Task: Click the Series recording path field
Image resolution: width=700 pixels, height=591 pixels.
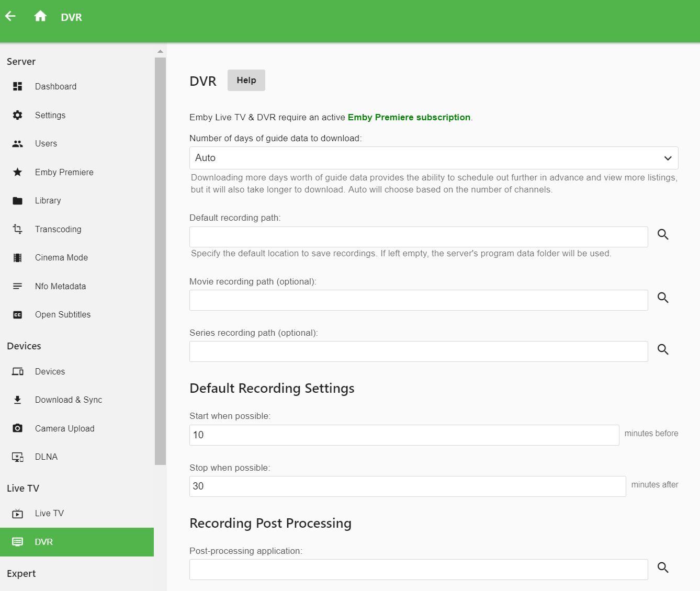Action: tap(419, 351)
